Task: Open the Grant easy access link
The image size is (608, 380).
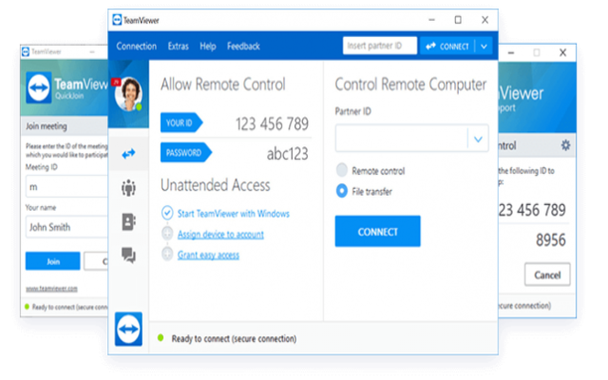Action: [208, 255]
